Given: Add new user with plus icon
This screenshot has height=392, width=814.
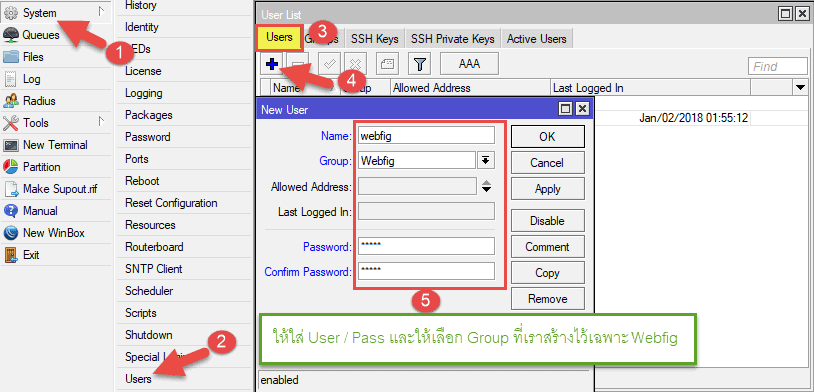Looking at the screenshot, I should click(x=272, y=64).
